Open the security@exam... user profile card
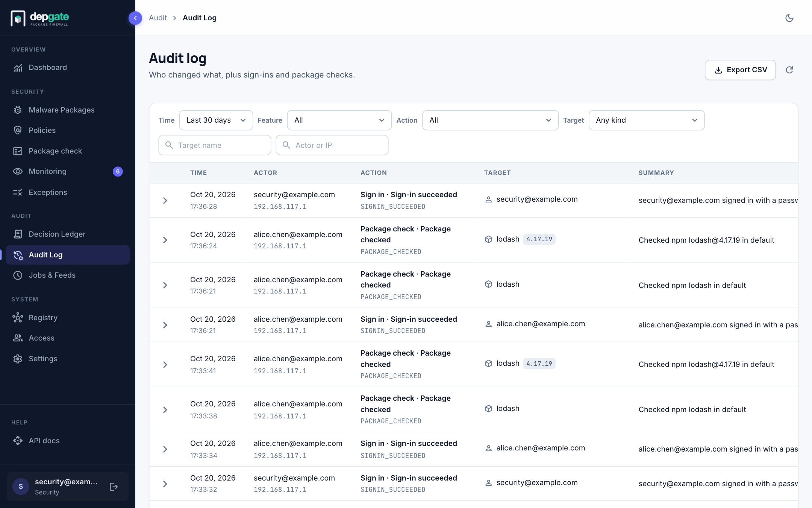The height and width of the screenshot is (508, 812). [x=68, y=487]
